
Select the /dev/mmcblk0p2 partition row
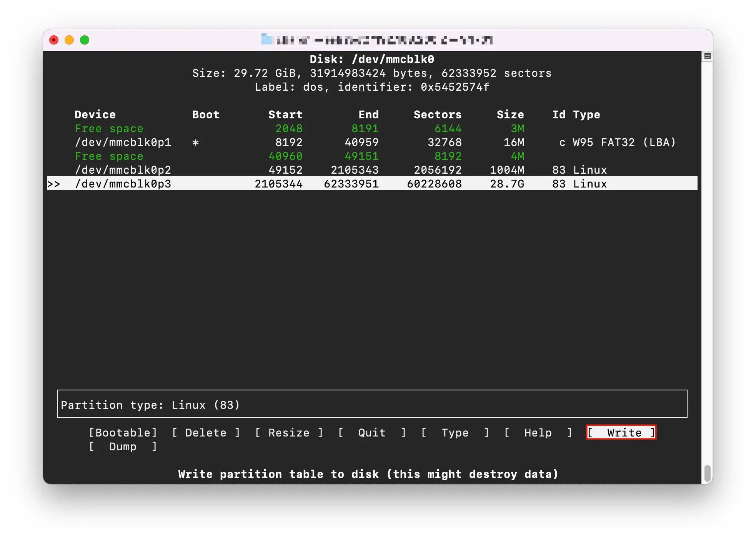tap(372, 170)
